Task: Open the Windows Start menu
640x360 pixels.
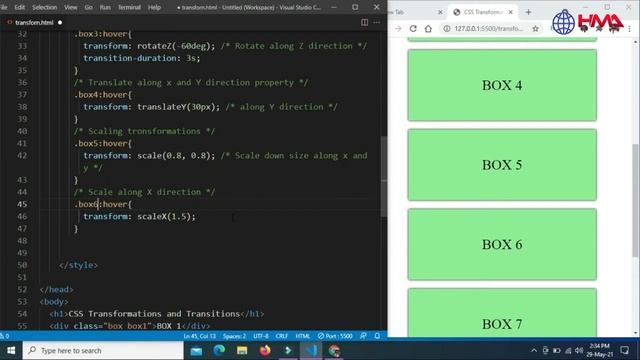Action: [x=11, y=351]
